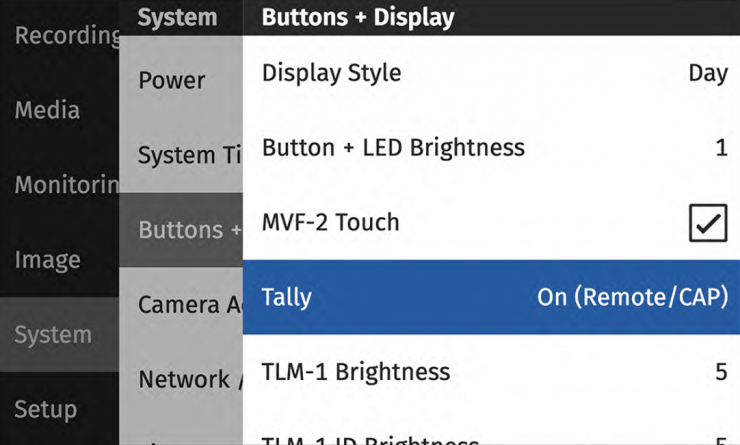Open the Power submenu
The image size is (740, 445).
click(x=172, y=81)
